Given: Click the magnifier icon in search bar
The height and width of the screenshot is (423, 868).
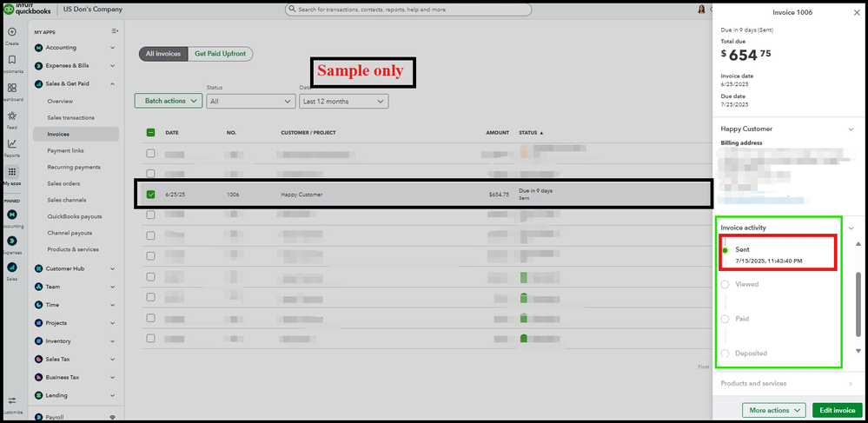Looking at the screenshot, I should point(292,10).
